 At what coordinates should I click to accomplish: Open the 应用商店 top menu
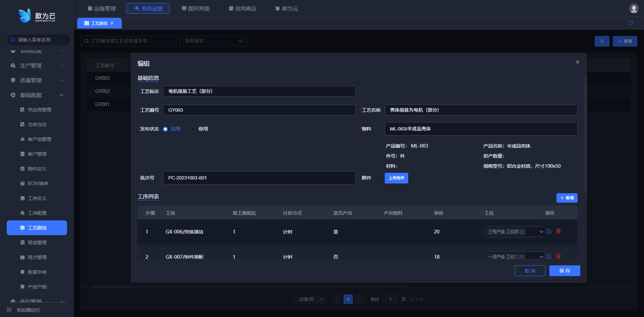coord(243,8)
